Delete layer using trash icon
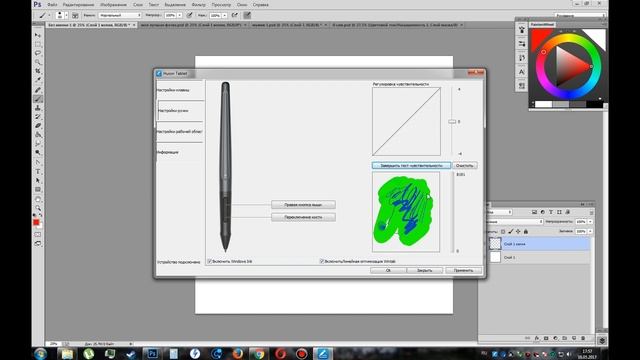 pos(583,338)
